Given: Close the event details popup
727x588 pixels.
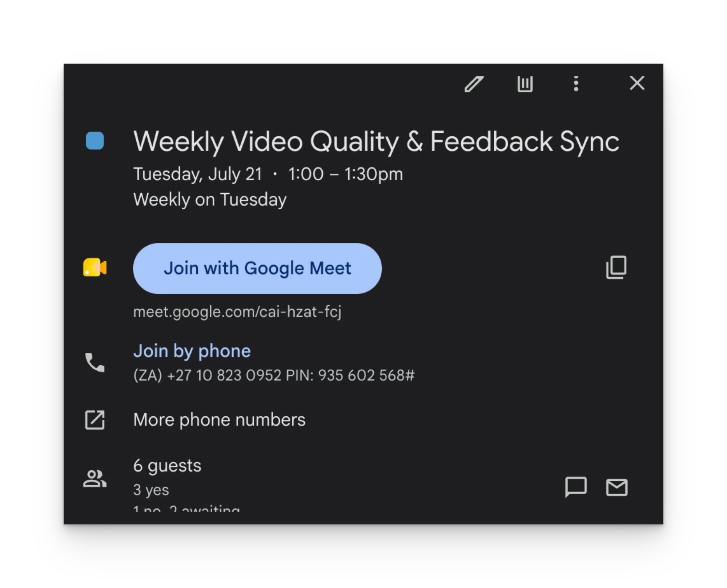Looking at the screenshot, I should [x=637, y=83].
